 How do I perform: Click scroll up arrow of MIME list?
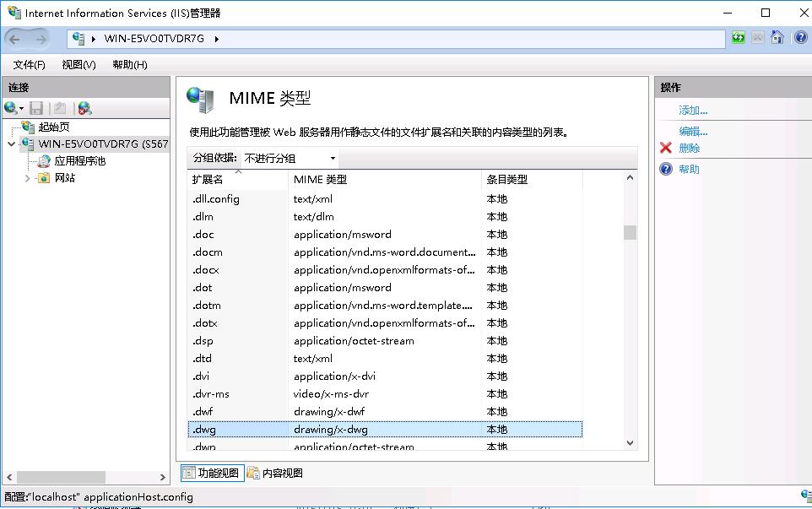point(630,177)
